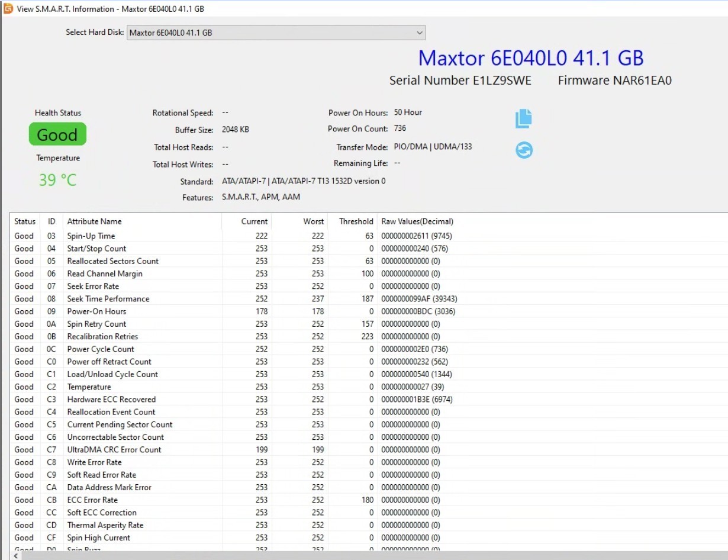Select the Spin High Current attribute
Viewport: 728px width, 560px height.
click(369, 538)
